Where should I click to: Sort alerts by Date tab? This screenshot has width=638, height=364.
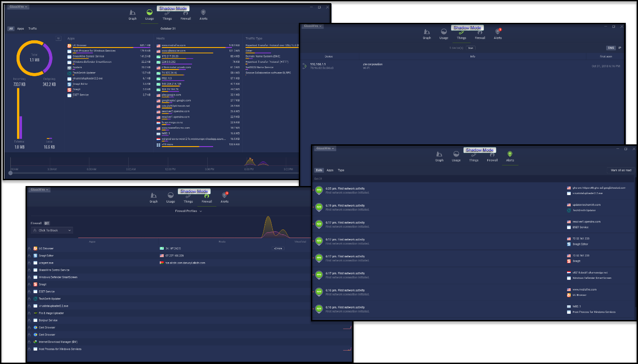coord(319,170)
